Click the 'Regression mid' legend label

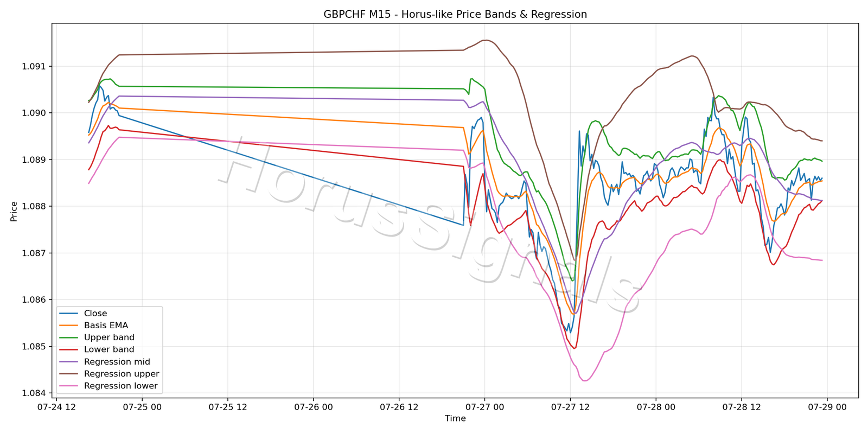(x=117, y=362)
